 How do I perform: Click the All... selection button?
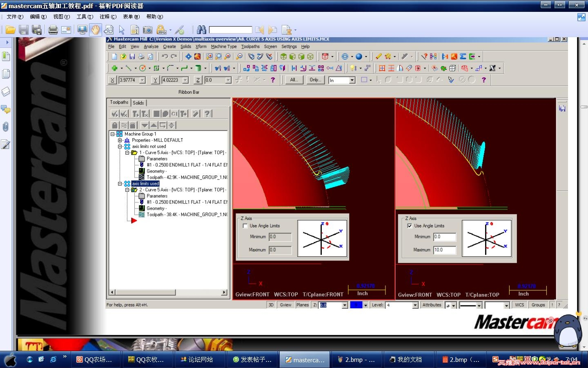[294, 80]
